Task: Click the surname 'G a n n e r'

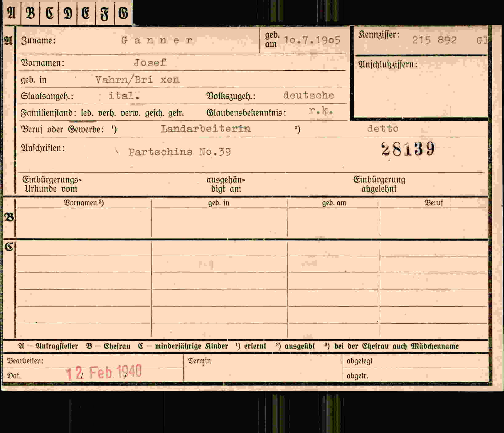Action: pyautogui.click(x=157, y=40)
